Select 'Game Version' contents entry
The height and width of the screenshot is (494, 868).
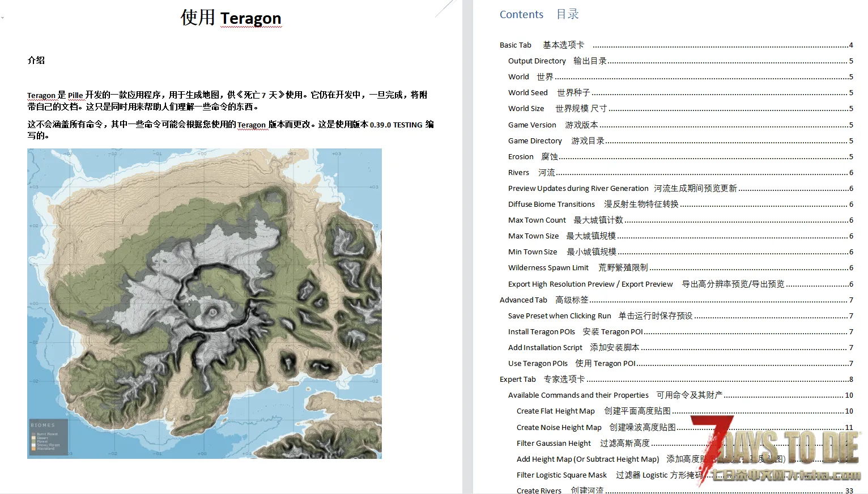pyautogui.click(x=680, y=125)
